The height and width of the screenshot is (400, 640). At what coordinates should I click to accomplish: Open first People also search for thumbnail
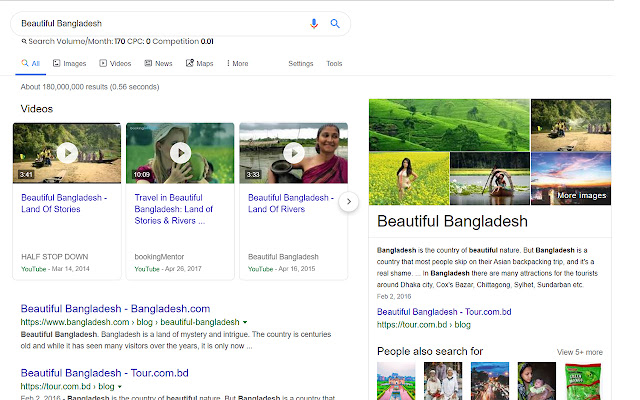pyautogui.click(x=396, y=381)
